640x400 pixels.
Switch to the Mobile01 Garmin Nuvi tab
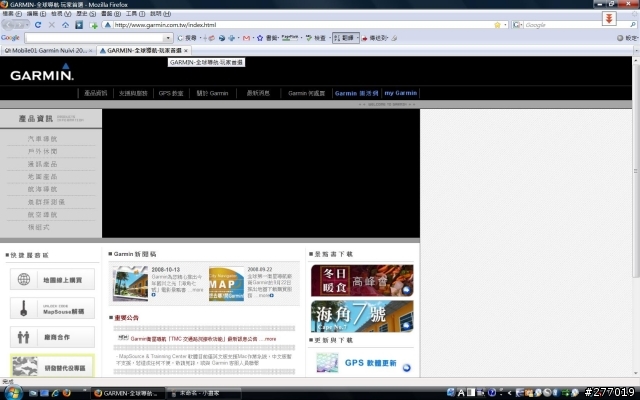tap(49, 51)
